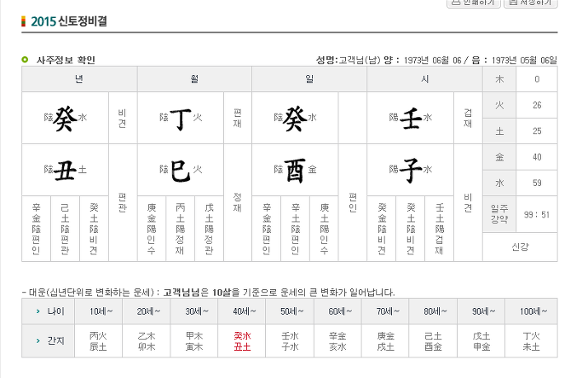The width and height of the screenshot is (588, 378).
Task: Click the 간지 row header
Action: [x=49, y=340]
